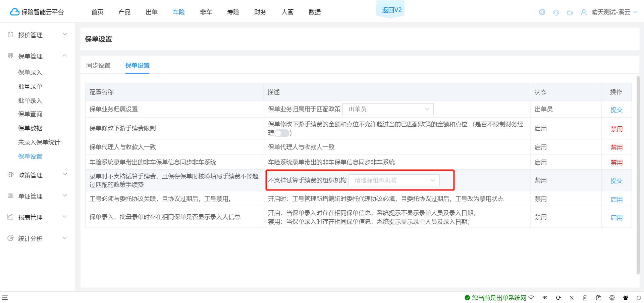Go to 首页 in top navigation
This screenshot has width=644, height=303.
coord(97,12)
